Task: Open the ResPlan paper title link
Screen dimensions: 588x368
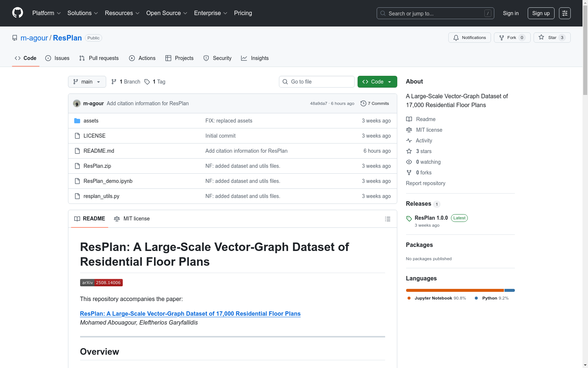Action: coord(190,314)
